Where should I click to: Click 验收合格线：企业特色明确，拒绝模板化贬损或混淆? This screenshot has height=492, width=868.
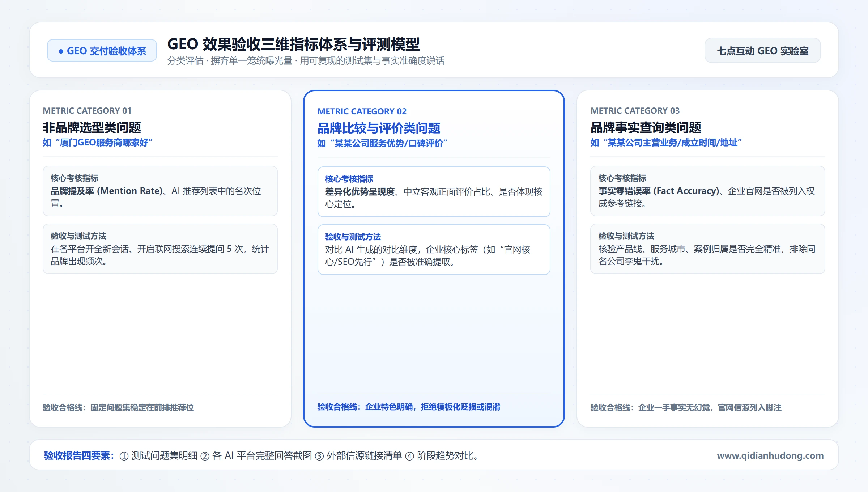point(409,407)
